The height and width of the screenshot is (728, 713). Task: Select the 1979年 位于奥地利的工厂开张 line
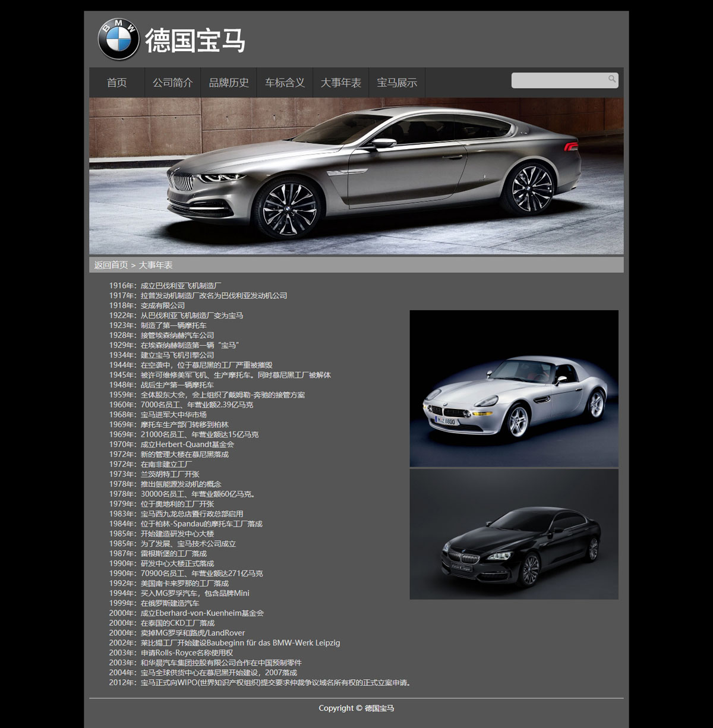tap(162, 504)
